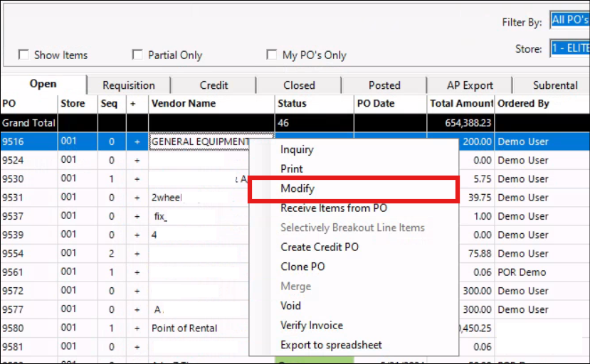Switch to the Requisition tab

(128, 85)
